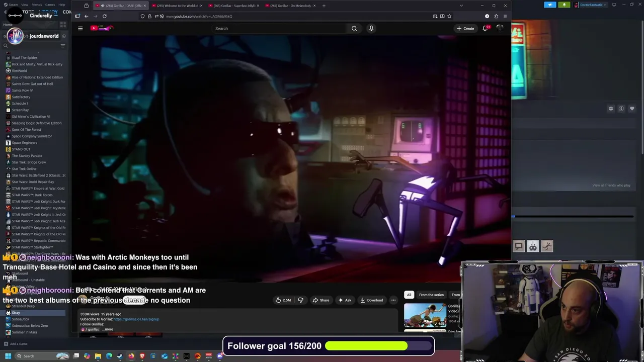Image resolution: width=644 pixels, height=362 pixels.
Task: Click the YouTube logo
Action: 101,28
